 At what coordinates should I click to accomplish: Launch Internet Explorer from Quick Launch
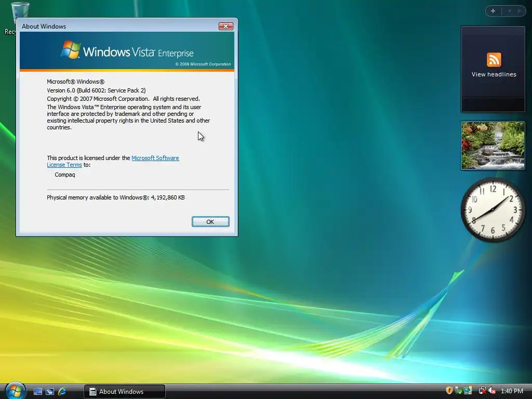62,391
